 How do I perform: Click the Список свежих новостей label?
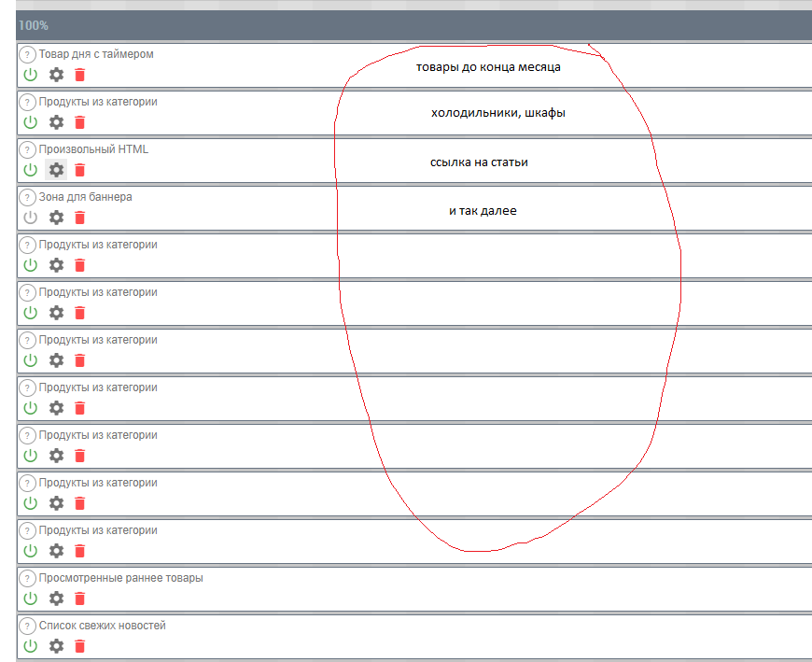pyautogui.click(x=102, y=626)
